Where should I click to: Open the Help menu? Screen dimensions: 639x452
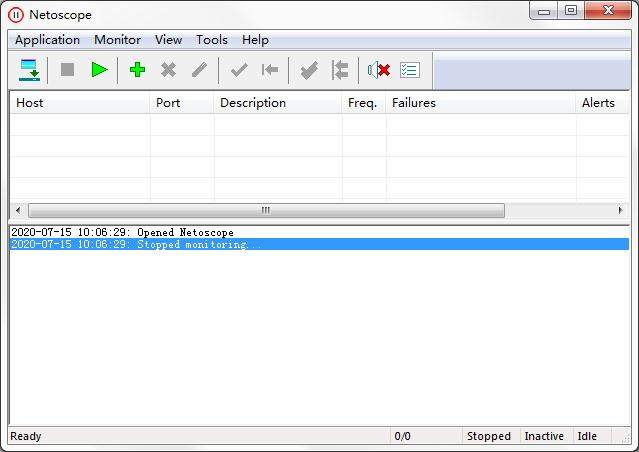tap(255, 40)
